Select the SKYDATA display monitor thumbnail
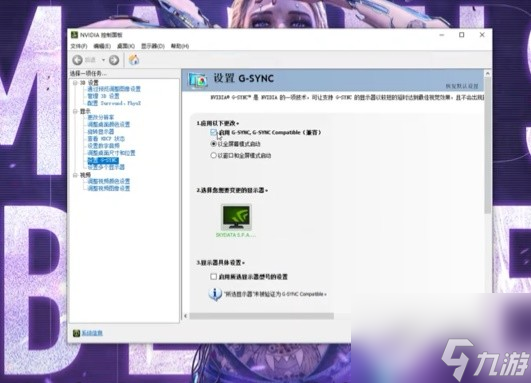The width and height of the screenshot is (531, 383). click(x=236, y=217)
